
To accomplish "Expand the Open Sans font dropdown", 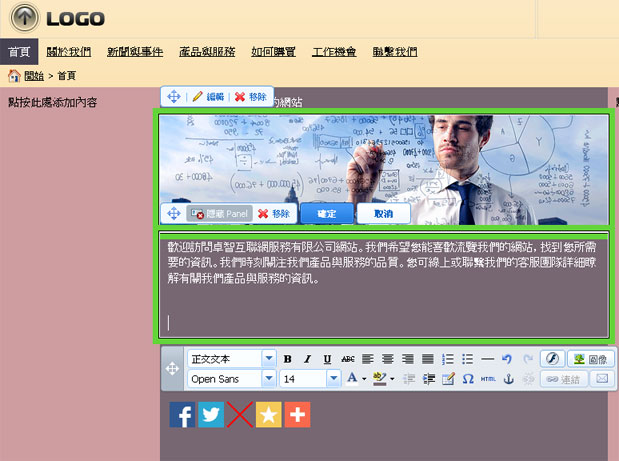I will [x=268, y=379].
